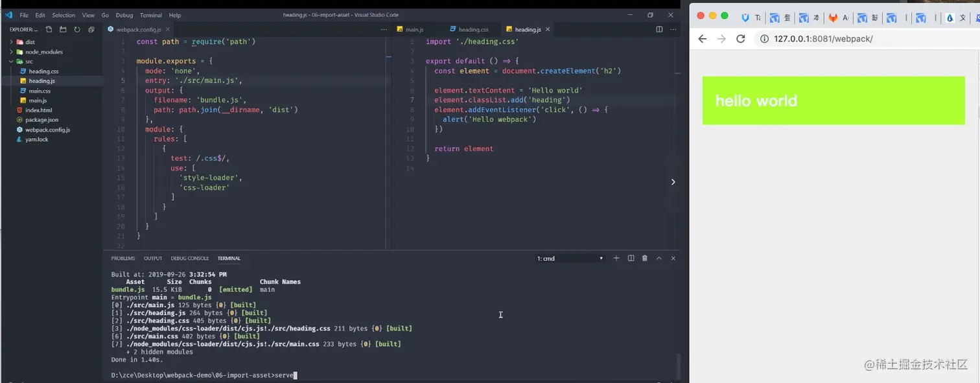This screenshot has width=980, height=383.
Task: Open heading.css in the file tree
Action: click(43, 71)
